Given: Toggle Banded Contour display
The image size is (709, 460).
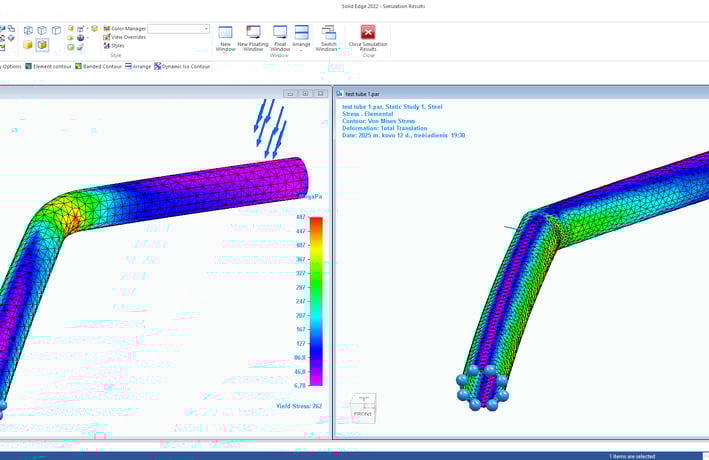Looking at the screenshot, I should point(99,66).
